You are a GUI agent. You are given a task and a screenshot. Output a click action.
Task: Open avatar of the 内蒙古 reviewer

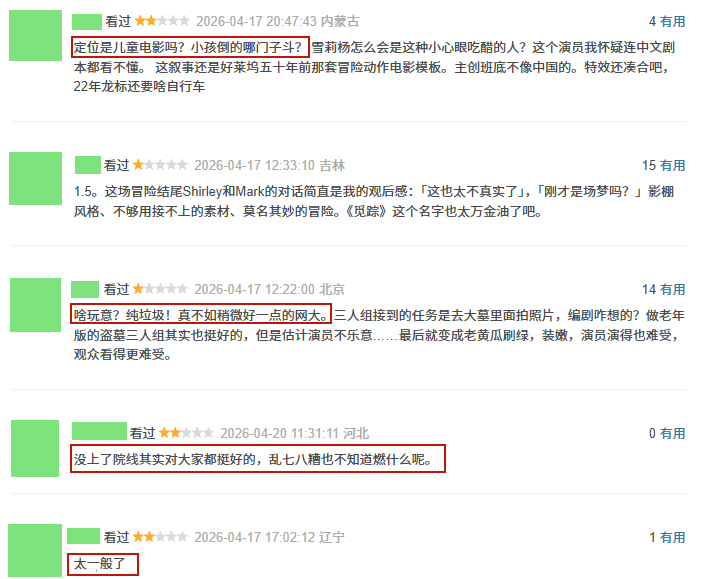click(x=35, y=35)
